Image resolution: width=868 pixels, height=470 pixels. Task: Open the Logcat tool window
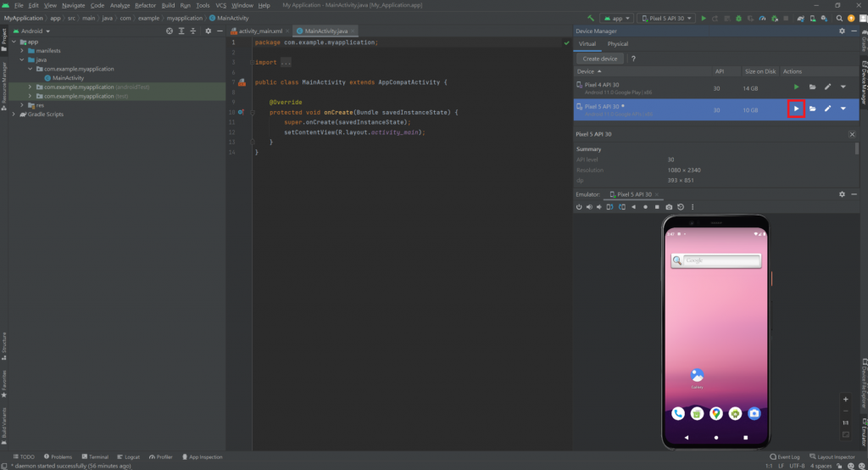[129, 457]
